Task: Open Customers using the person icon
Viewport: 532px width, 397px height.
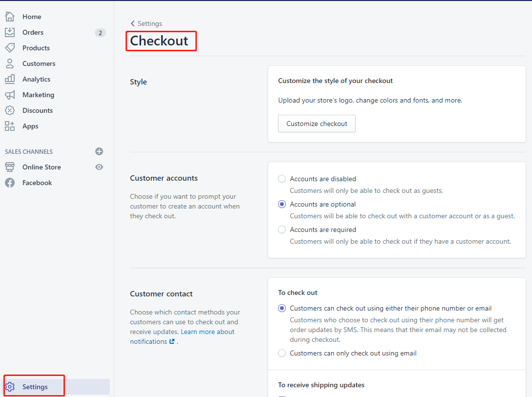Action: 10,63
